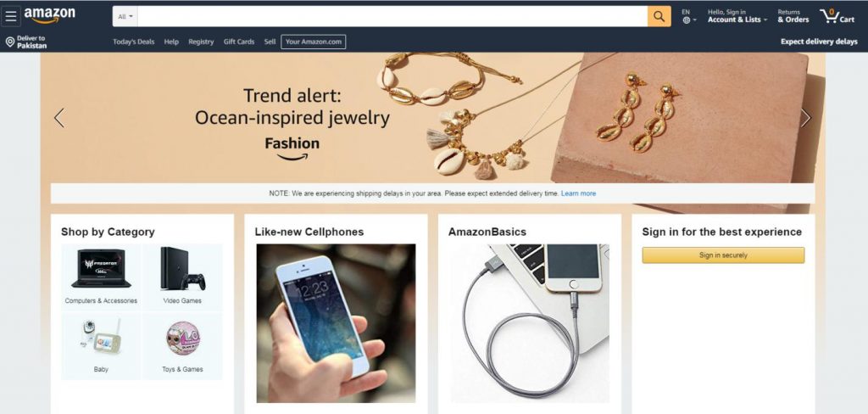The image size is (868, 414).
Task: Click inside the search text field
Action: pos(392,17)
